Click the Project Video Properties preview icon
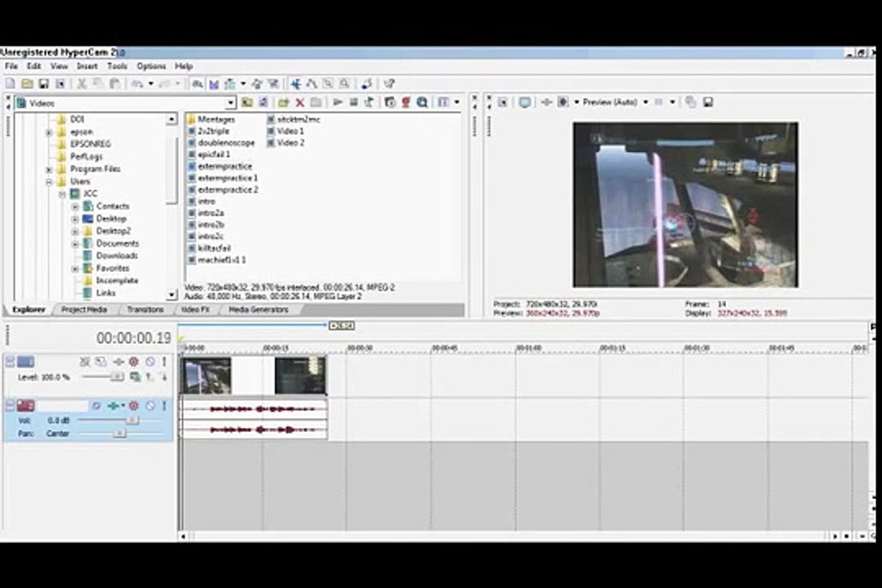The width and height of the screenshot is (882, 588). (x=503, y=102)
